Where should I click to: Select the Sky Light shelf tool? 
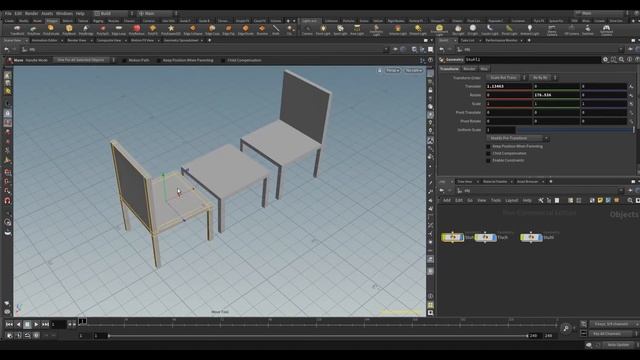pos(458,29)
